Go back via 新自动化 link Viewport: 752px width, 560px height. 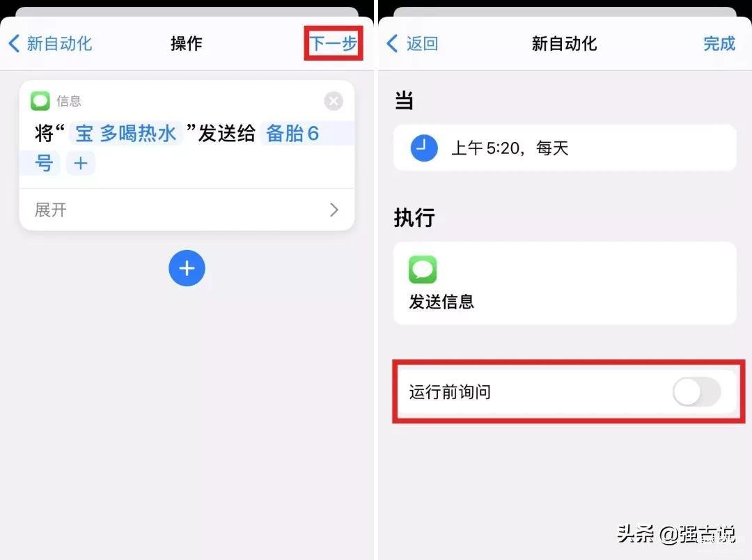[x=59, y=43]
